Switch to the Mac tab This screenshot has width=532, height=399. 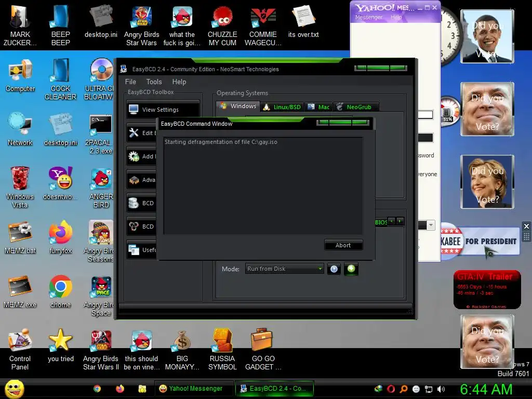(318, 107)
